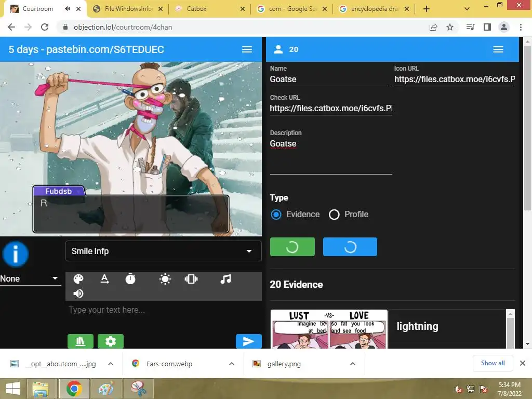Expand options for the Ears-corn.webp download

[x=232, y=364]
